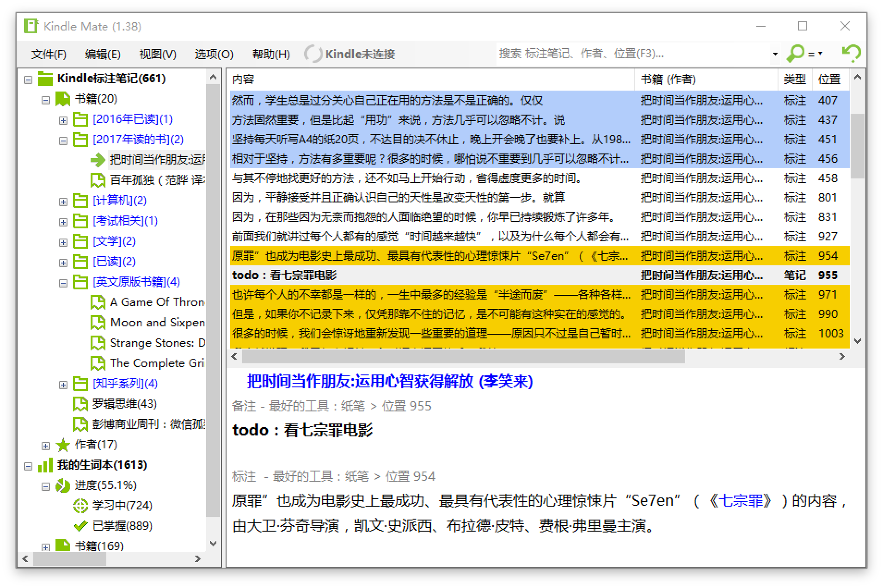883x588 pixels.
Task: Collapse the [2017年读的书](2) folder
Action: [x=63, y=141]
